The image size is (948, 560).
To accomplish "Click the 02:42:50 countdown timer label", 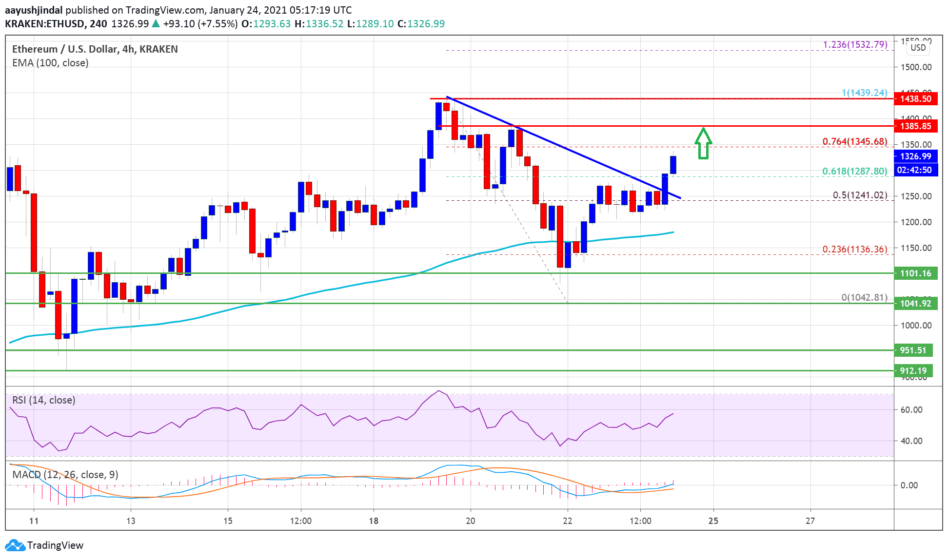I will 915,170.
